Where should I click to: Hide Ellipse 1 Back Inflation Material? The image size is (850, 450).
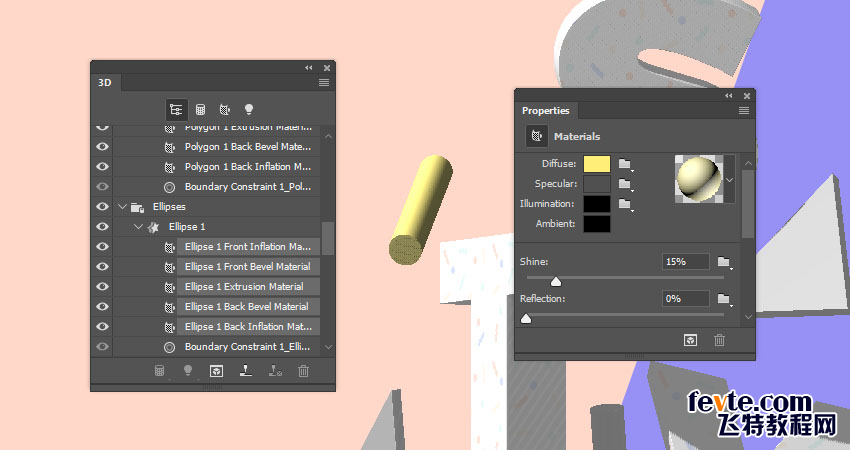click(102, 327)
